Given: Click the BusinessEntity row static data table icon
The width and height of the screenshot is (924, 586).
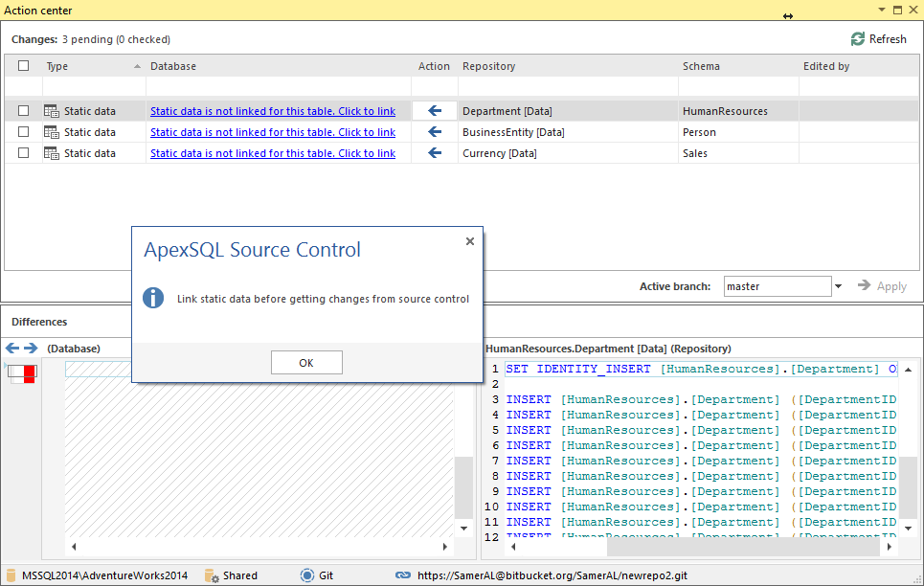Looking at the screenshot, I should 52,132.
